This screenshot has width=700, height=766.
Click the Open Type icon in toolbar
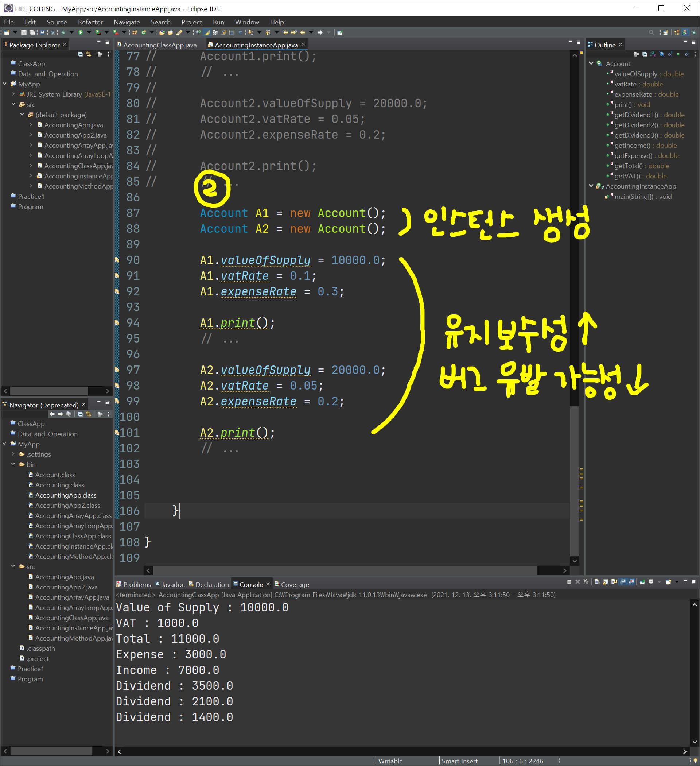(x=162, y=33)
